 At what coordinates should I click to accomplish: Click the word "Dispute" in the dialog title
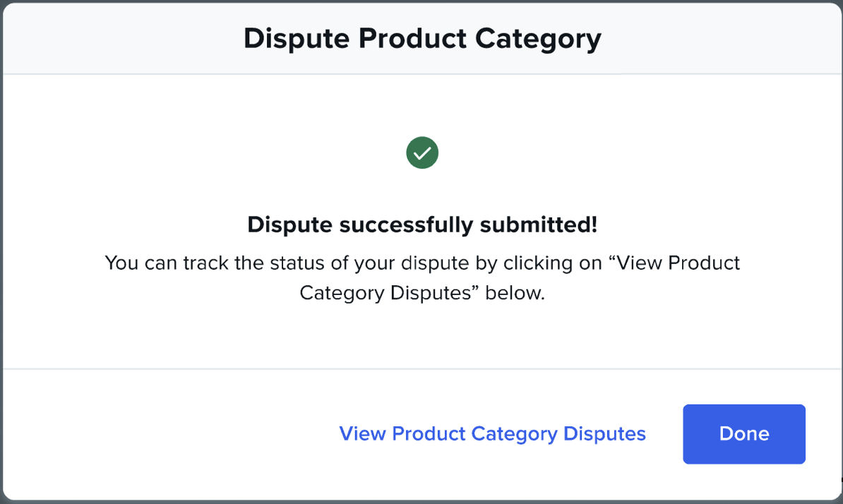(x=297, y=39)
